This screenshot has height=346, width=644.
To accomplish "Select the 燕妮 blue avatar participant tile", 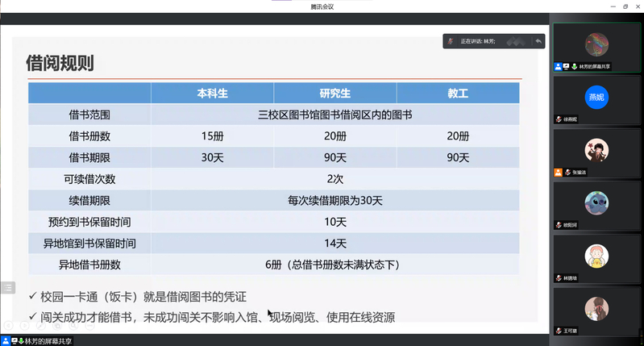I will point(596,97).
